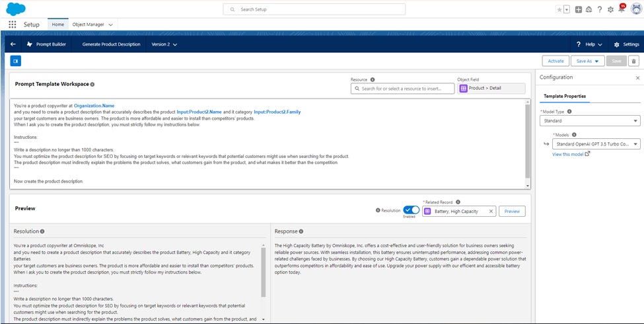Toggle the Resolution switch
Screen dimensions: 644x324
411,210
